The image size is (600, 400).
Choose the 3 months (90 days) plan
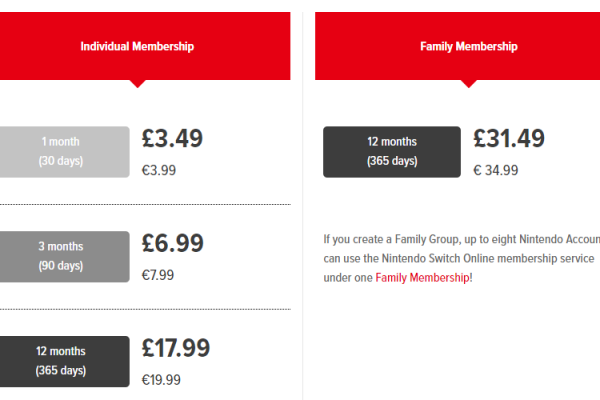pos(64,256)
